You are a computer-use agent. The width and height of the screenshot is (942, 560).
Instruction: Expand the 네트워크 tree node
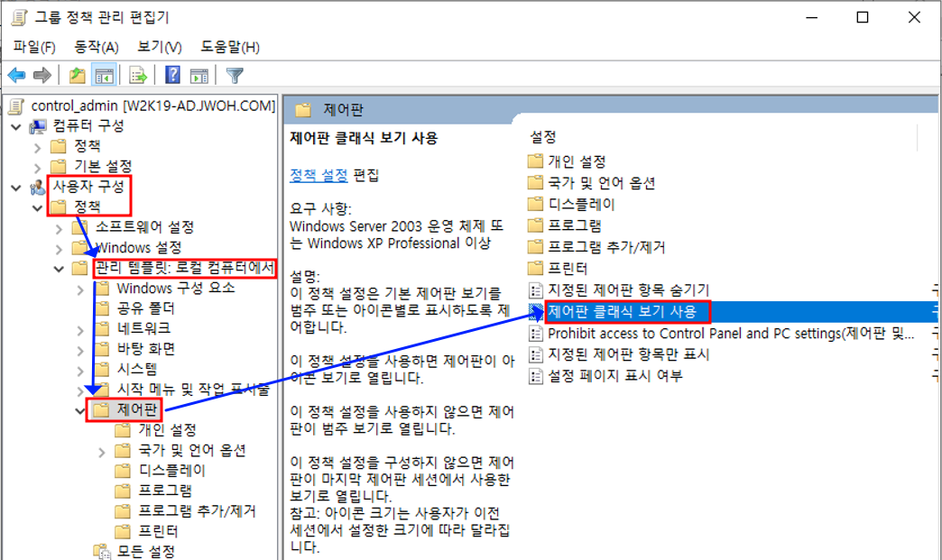pyautogui.click(x=80, y=330)
